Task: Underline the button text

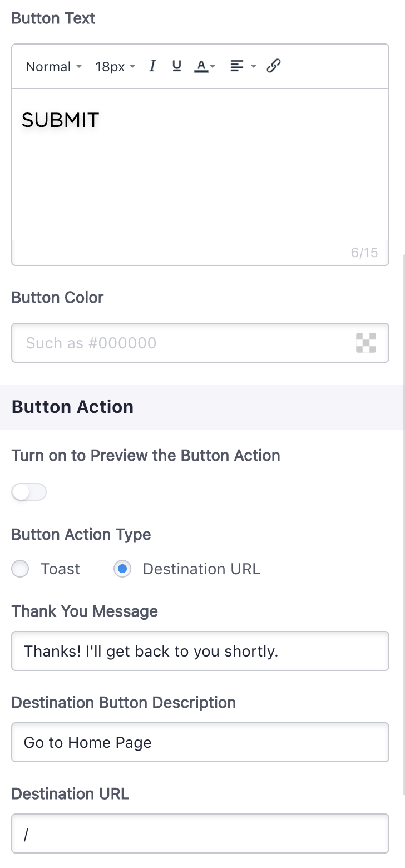Action: coord(177,66)
